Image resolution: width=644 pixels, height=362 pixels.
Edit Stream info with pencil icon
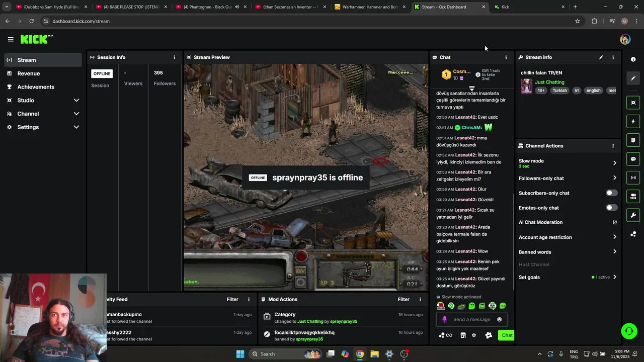tap(601, 57)
